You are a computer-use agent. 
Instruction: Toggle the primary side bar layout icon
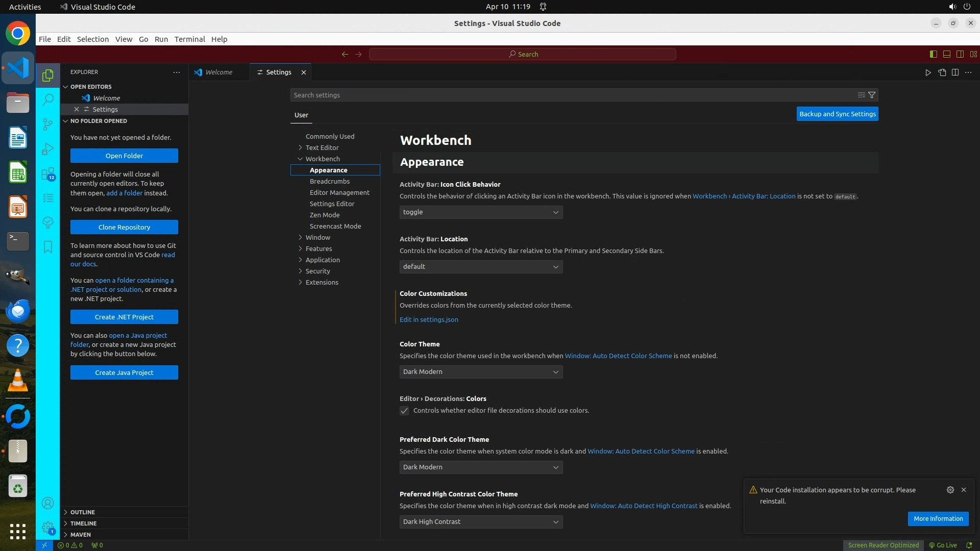click(933, 54)
